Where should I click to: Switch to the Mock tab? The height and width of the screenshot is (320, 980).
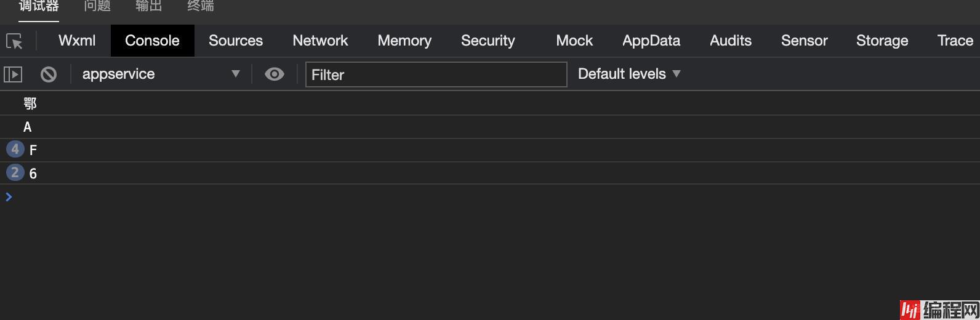[574, 41]
